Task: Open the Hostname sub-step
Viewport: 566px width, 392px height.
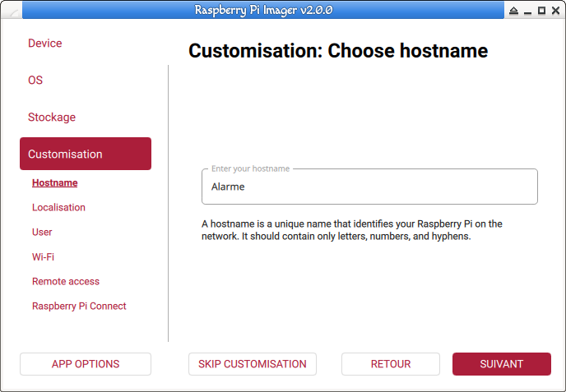Action: point(55,182)
